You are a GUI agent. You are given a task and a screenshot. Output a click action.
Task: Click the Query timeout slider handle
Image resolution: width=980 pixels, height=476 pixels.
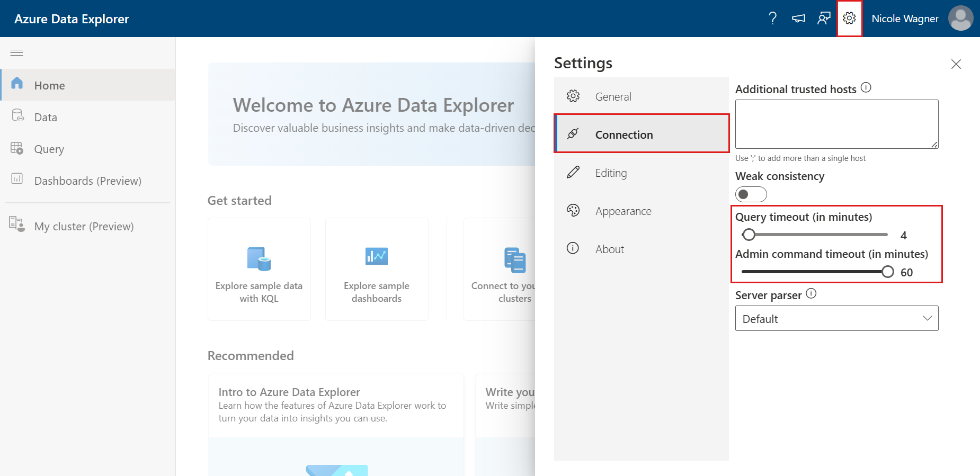tap(749, 235)
